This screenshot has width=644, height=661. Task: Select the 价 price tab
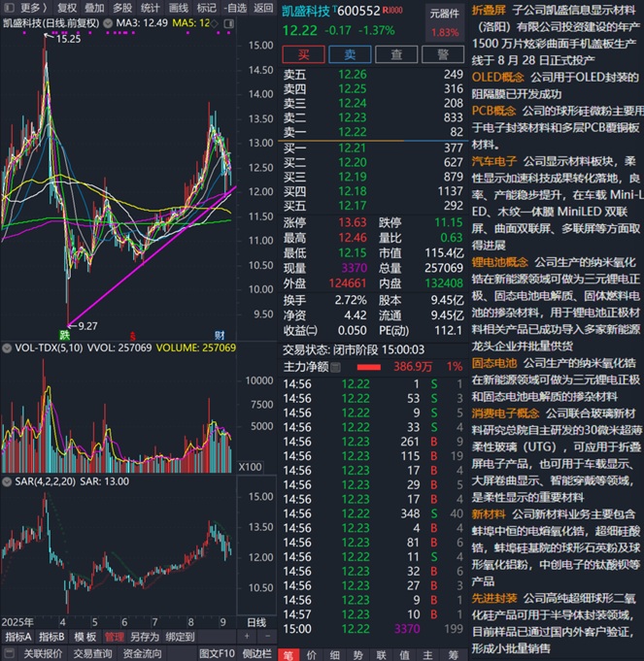(312, 654)
